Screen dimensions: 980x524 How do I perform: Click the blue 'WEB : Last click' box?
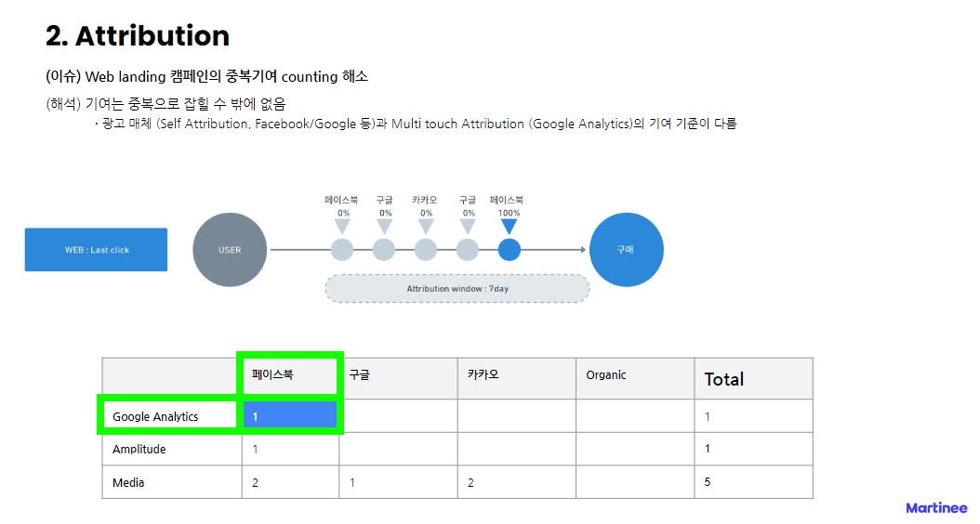(97, 250)
